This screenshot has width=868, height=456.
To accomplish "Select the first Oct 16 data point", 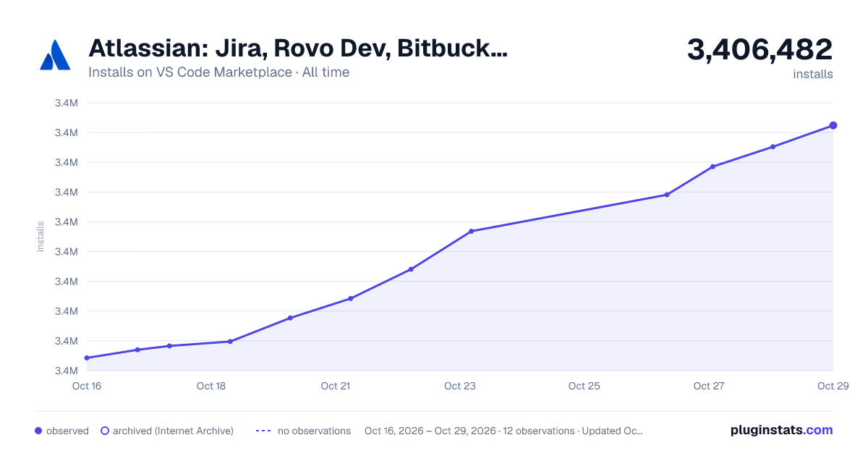I will pos(87,358).
